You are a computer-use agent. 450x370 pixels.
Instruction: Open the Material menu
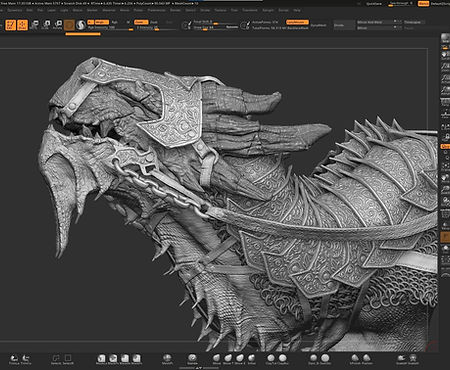coord(109,10)
